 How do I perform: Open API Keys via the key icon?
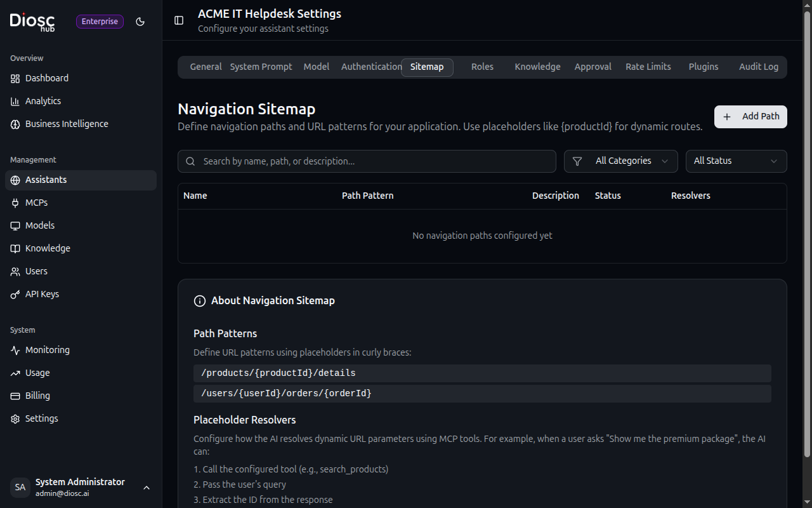click(15, 293)
